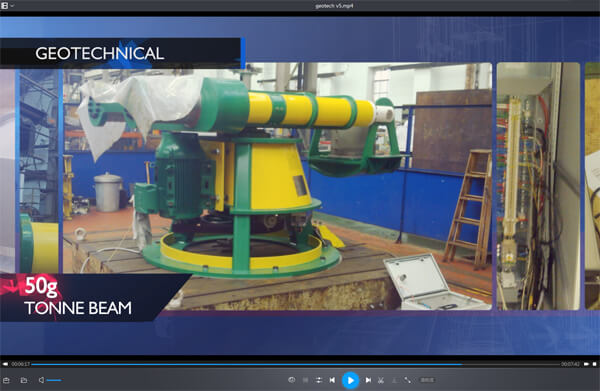This screenshot has height=391, width=600.
Task: Adjust the volume slider
Action: click(54, 380)
